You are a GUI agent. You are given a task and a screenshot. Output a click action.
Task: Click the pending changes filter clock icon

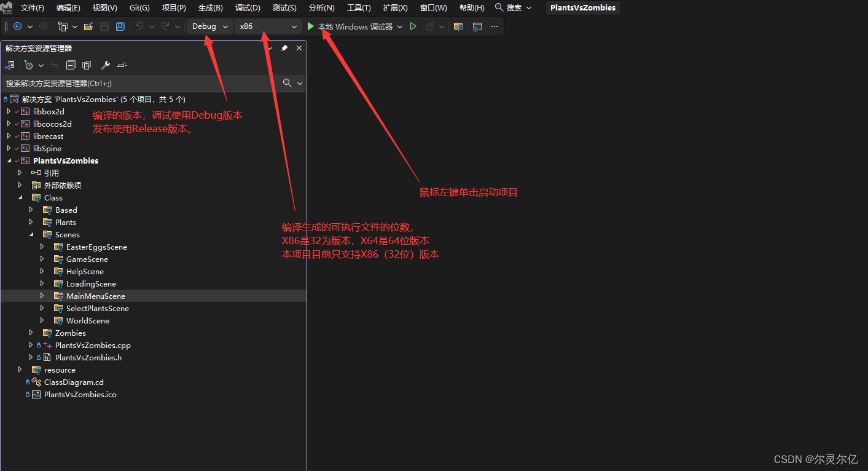pyautogui.click(x=28, y=65)
